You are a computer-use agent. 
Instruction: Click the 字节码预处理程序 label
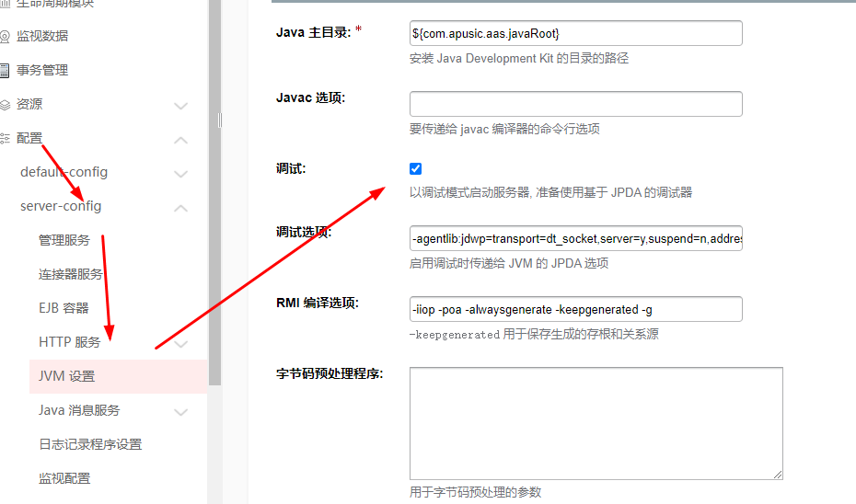click(x=330, y=373)
